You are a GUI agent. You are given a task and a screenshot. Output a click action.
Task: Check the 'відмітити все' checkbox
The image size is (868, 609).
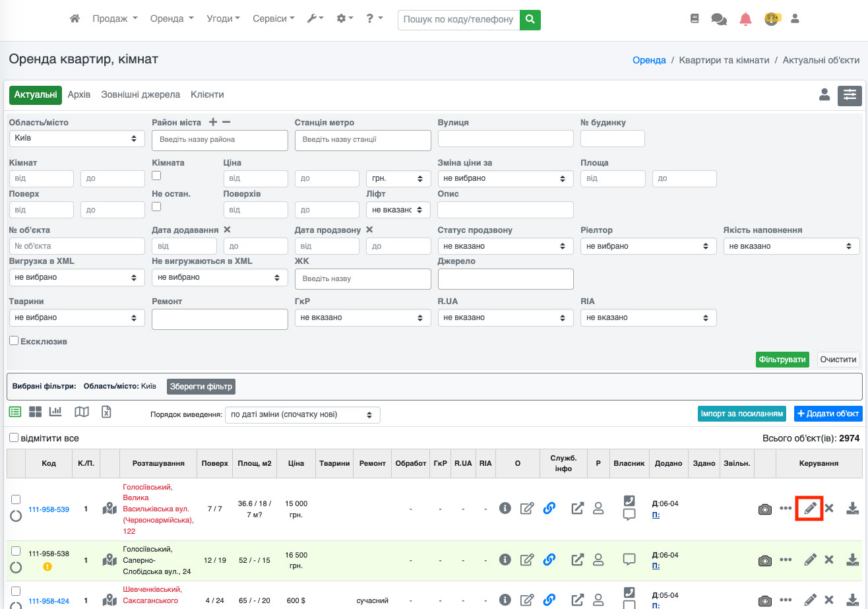pyautogui.click(x=14, y=438)
